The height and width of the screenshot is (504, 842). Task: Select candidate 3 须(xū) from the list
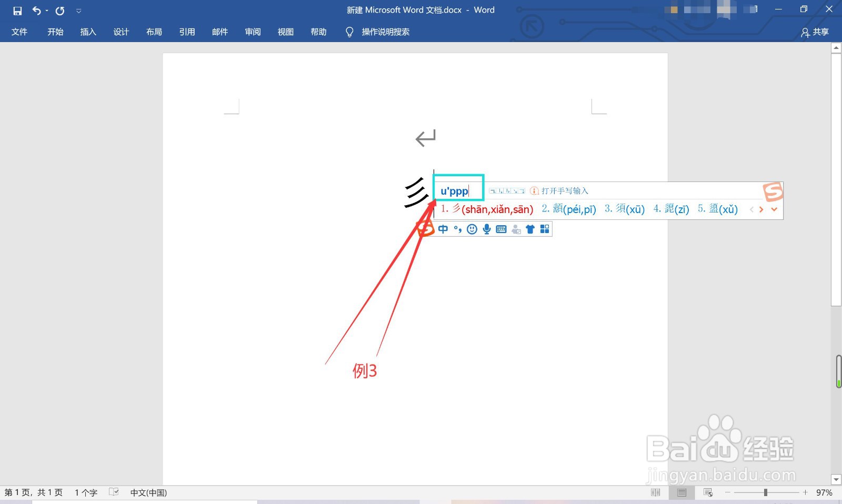pos(625,209)
